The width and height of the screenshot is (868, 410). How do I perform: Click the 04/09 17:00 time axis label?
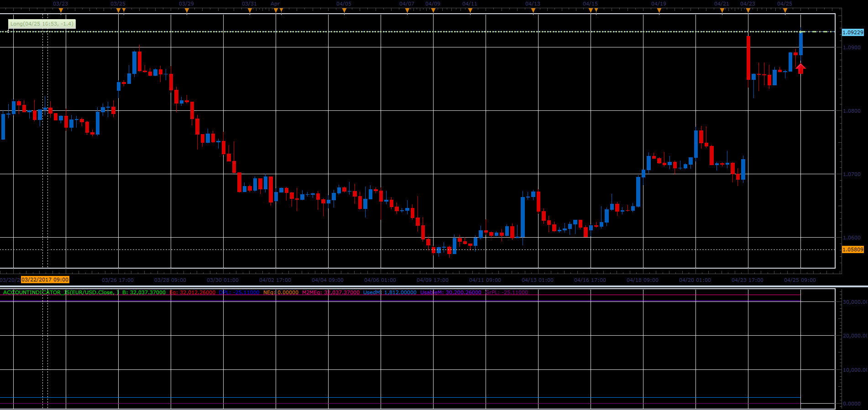[x=433, y=280]
